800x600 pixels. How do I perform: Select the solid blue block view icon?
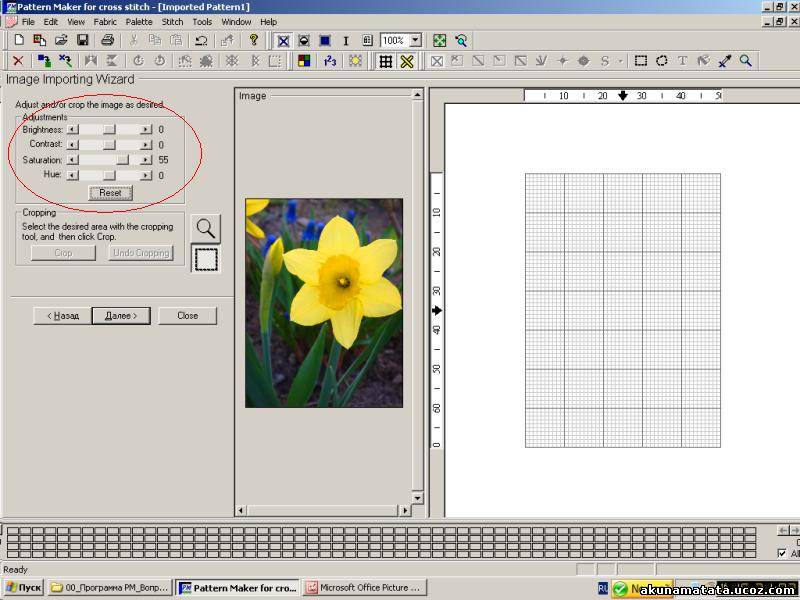[325, 41]
